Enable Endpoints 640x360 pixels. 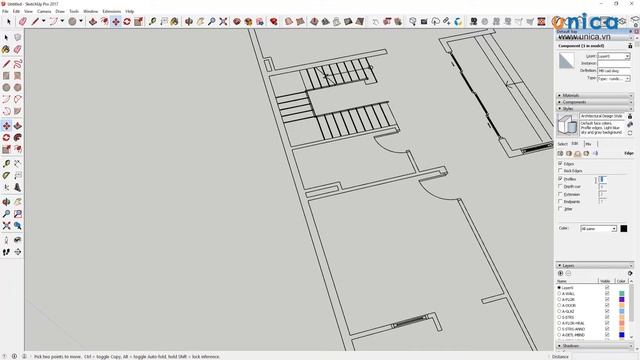[x=560, y=201]
